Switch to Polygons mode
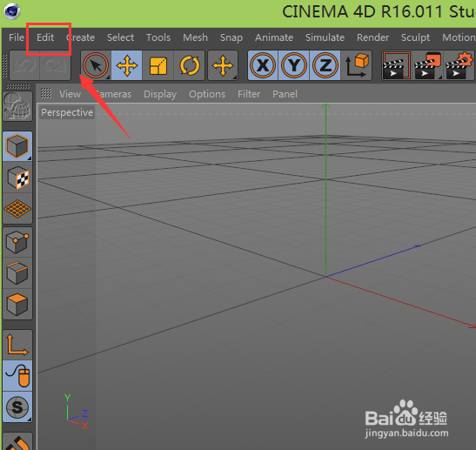 tap(17, 305)
